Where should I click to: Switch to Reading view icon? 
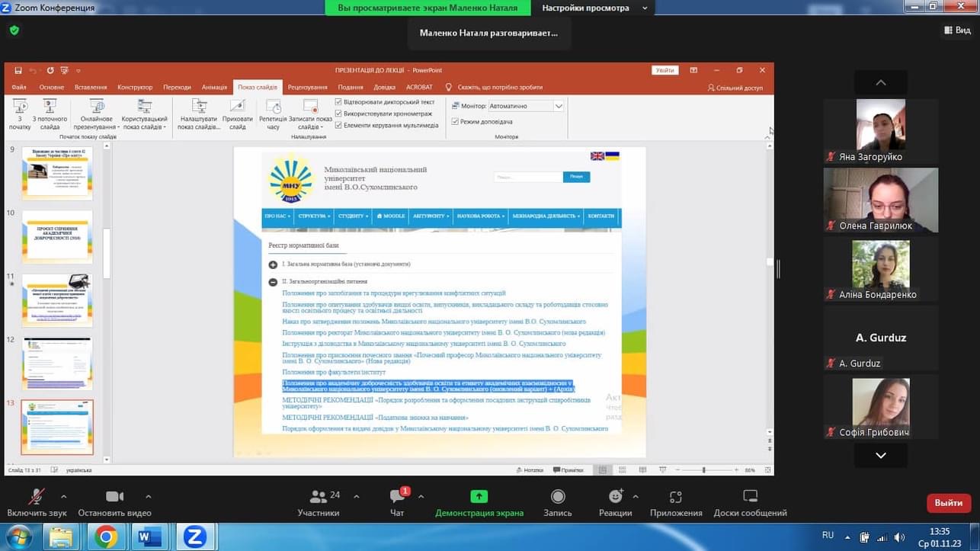coord(642,470)
